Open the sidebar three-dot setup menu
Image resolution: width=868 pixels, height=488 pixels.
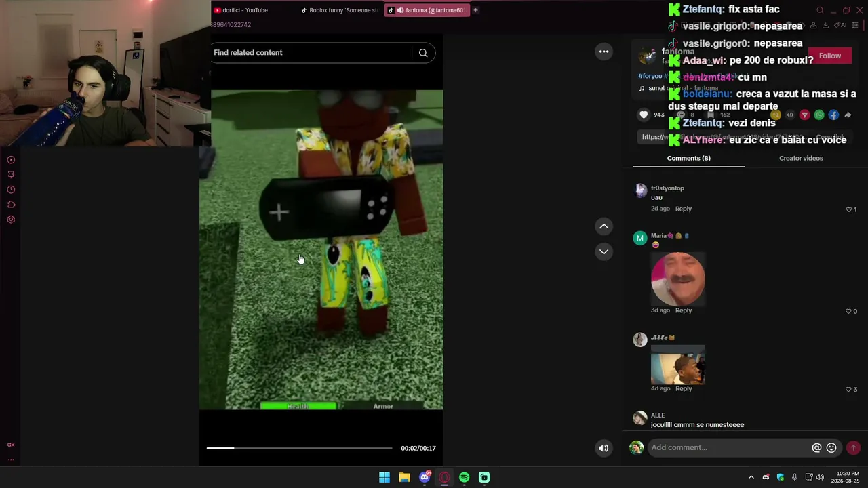[x=11, y=460]
